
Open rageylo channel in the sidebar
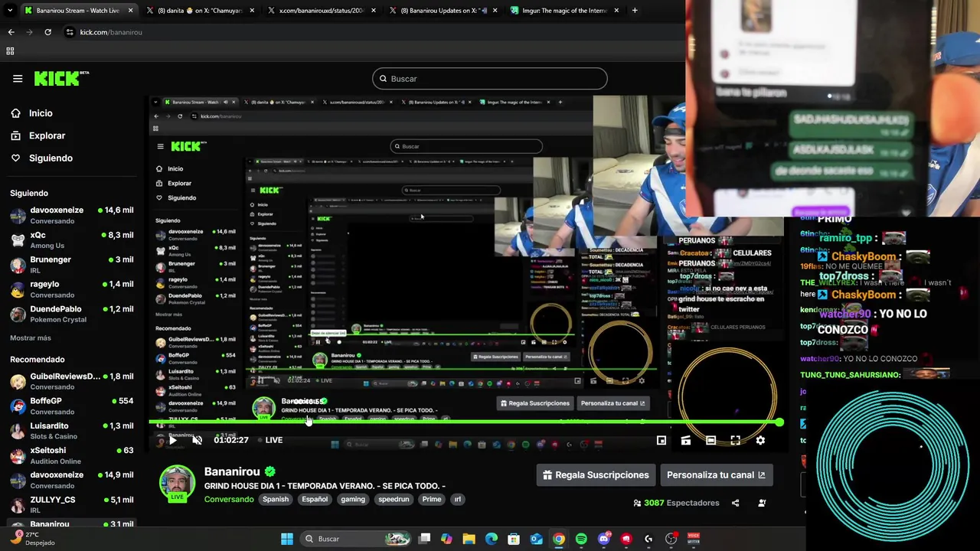70,289
